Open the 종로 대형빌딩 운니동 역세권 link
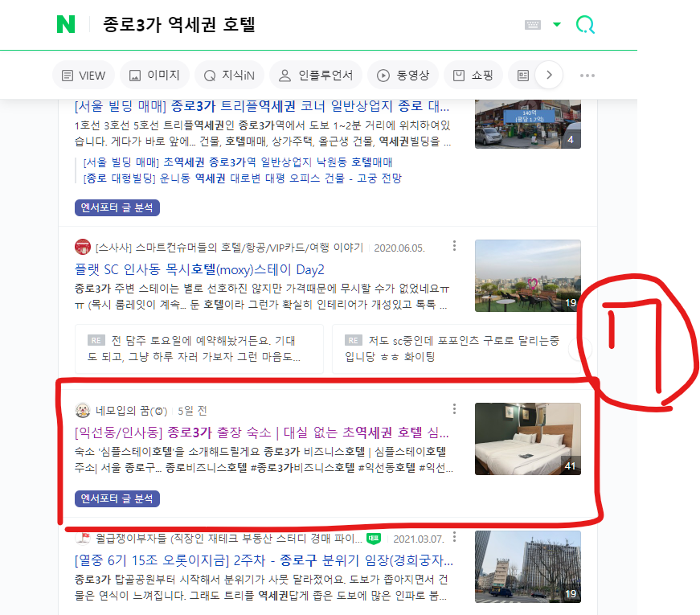700x615 pixels. (243, 178)
